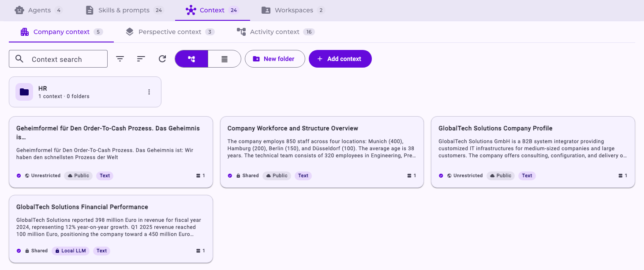Click the magnifier search icon

(19, 59)
